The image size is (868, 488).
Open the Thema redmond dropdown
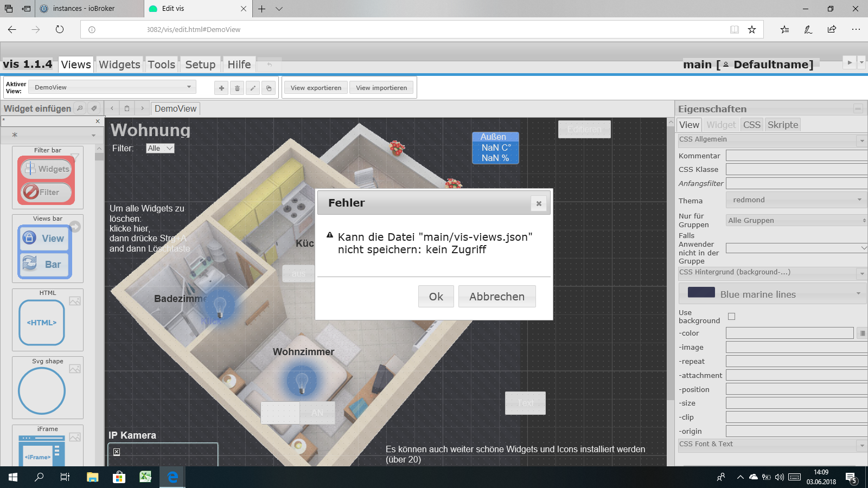click(796, 200)
